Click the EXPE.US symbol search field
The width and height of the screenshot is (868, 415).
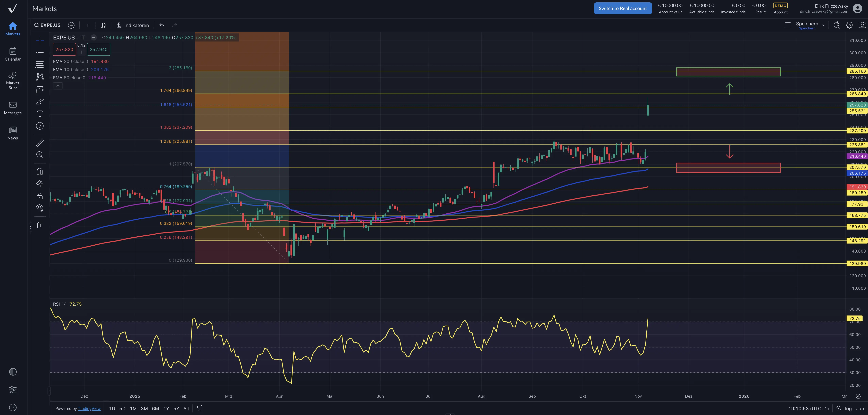point(47,25)
